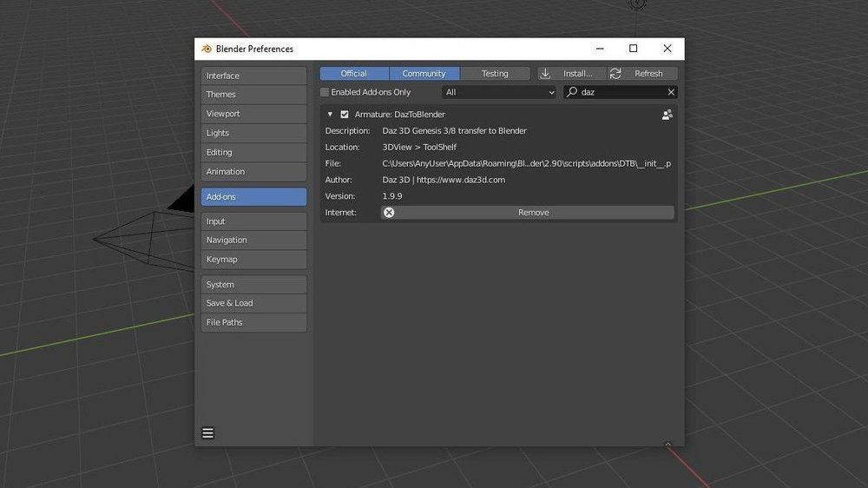Click the refresh arrows icon
The image size is (868, 488).
pyautogui.click(x=615, y=74)
